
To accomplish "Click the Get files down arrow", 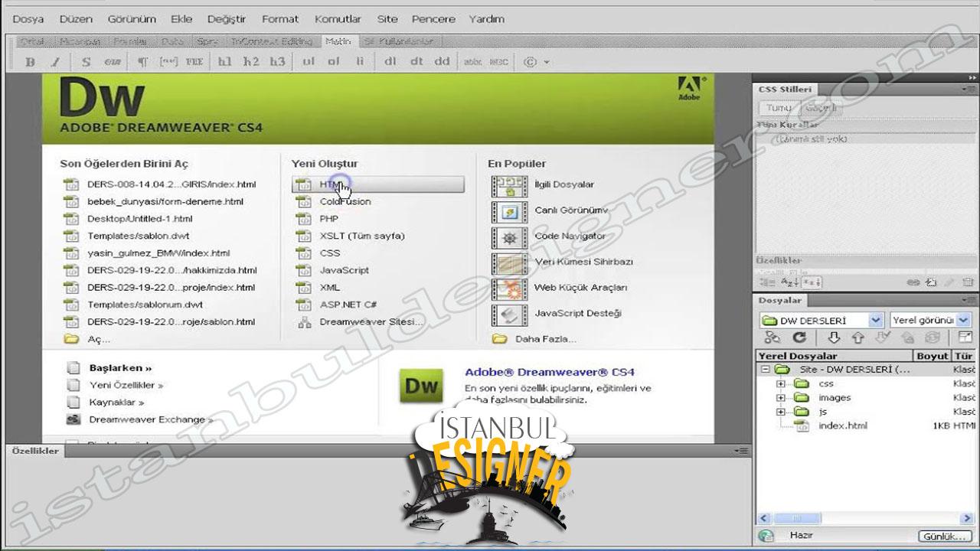I will (x=834, y=337).
